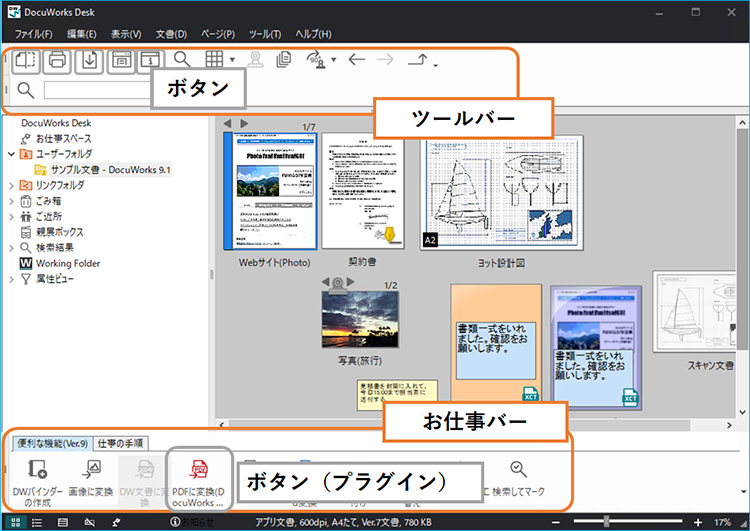
Task: Click the zoom out minus button
Action: tap(555, 522)
